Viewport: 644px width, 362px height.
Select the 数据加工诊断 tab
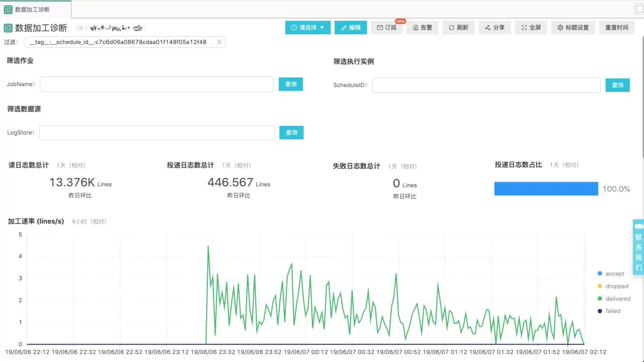[27, 9]
